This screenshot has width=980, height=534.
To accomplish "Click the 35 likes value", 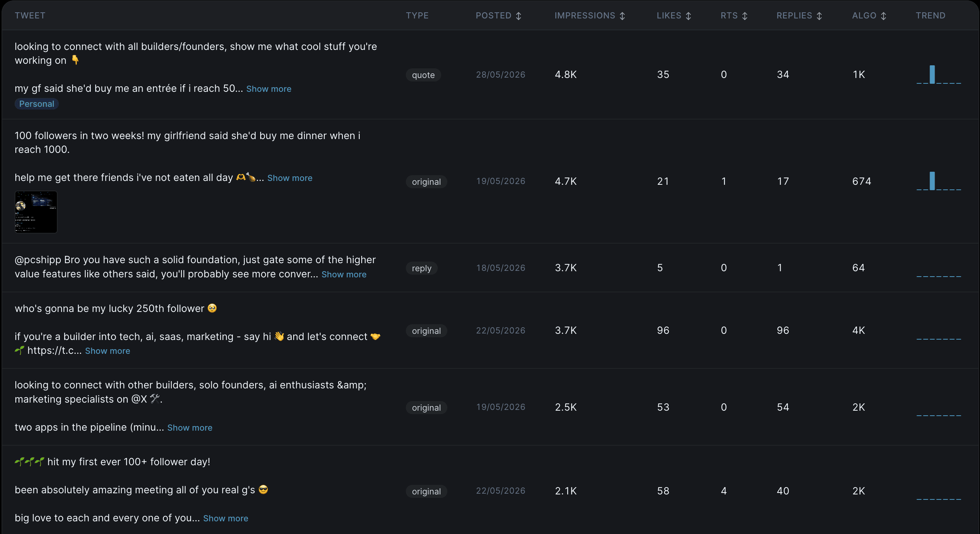I will click(x=663, y=75).
